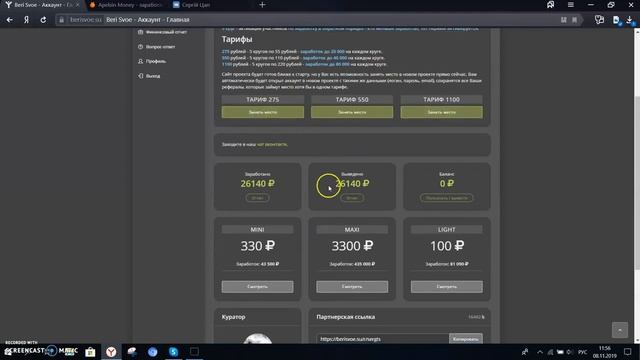Viewport: 640px width, 360px height.
Task: Switch to the Beri Svoe browser tab
Action: coord(41,5)
